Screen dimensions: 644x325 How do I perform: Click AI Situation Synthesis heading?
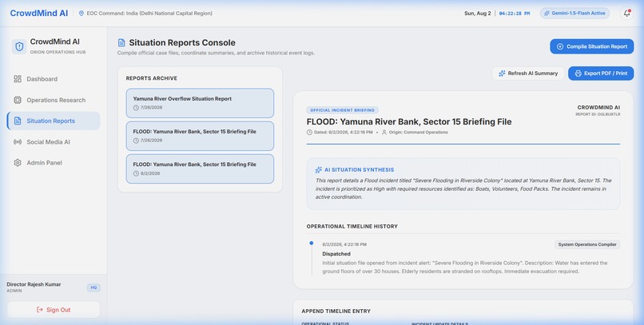[359, 169]
